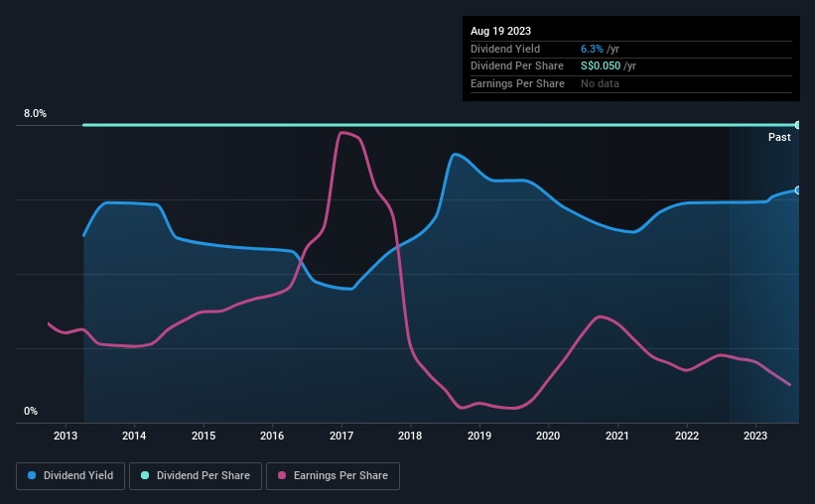The width and height of the screenshot is (815, 504).
Task: Click the 2019 x-axis label
Action: [479, 436]
